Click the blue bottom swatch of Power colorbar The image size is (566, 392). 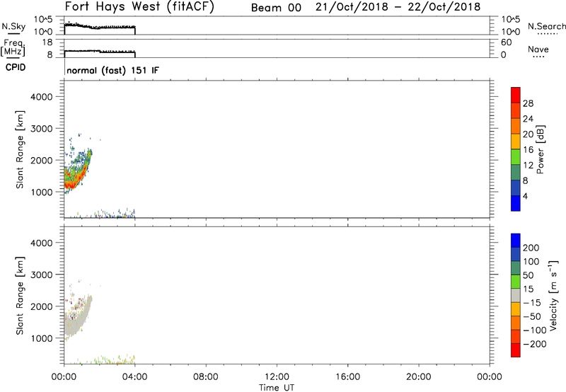516,203
